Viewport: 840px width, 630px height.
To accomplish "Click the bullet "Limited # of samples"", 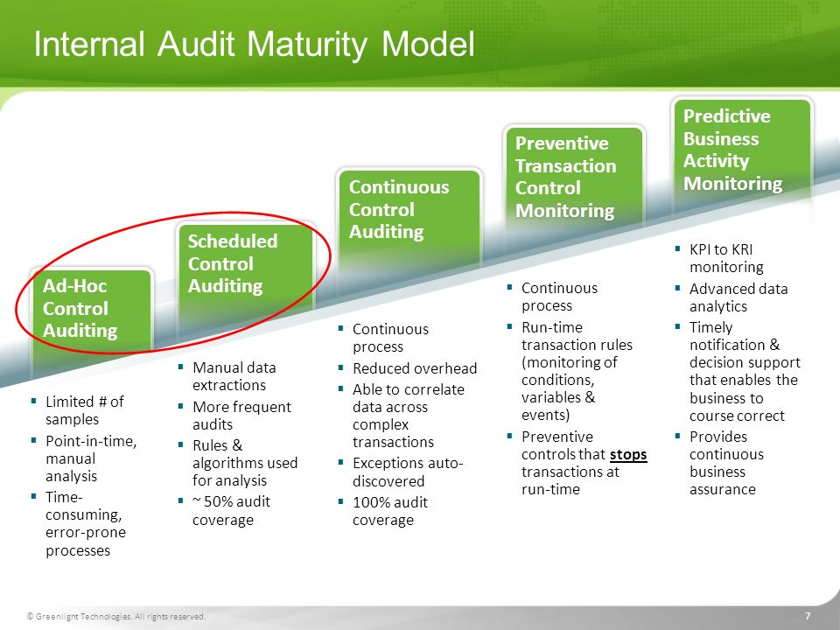I will 84,410.
